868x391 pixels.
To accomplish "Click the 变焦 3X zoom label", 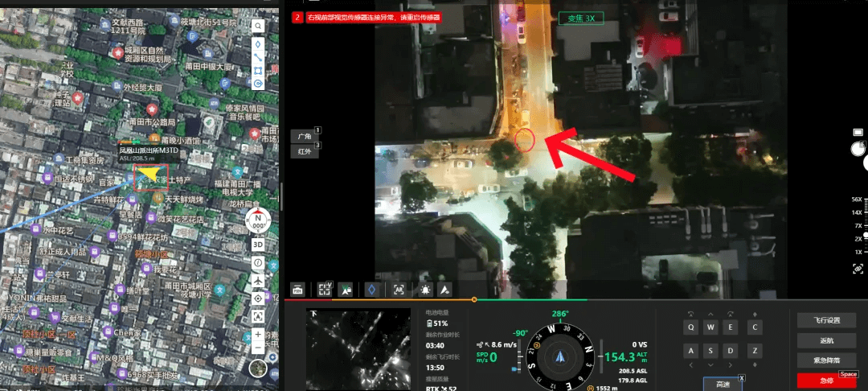I will coord(581,19).
